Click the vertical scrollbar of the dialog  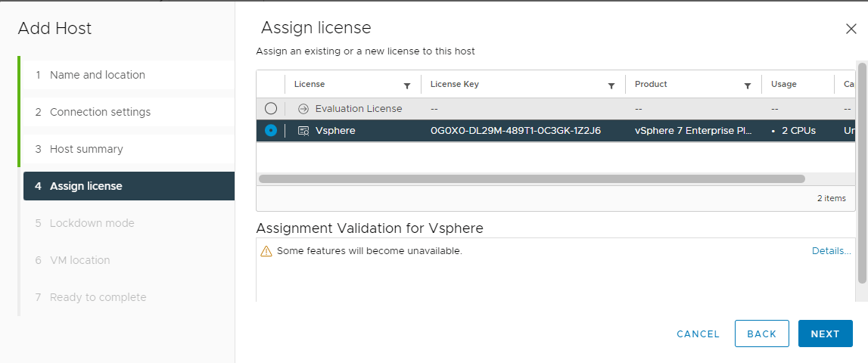click(x=862, y=172)
